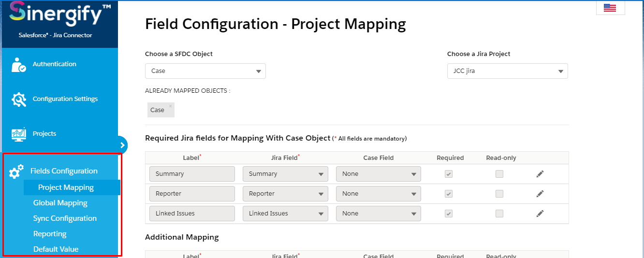Image resolution: width=644 pixels, height=258 pixels.
Task: Toggle Required checkbox in Reporter row
Action: coord(449,194)
